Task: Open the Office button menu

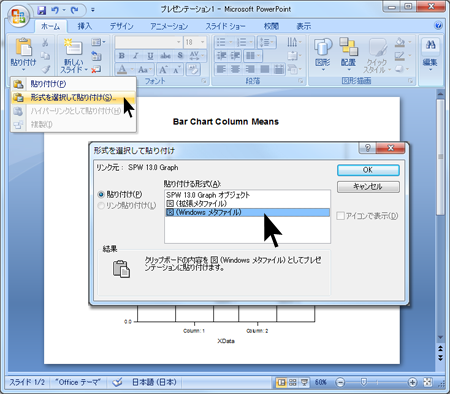Action: point(18,16)
